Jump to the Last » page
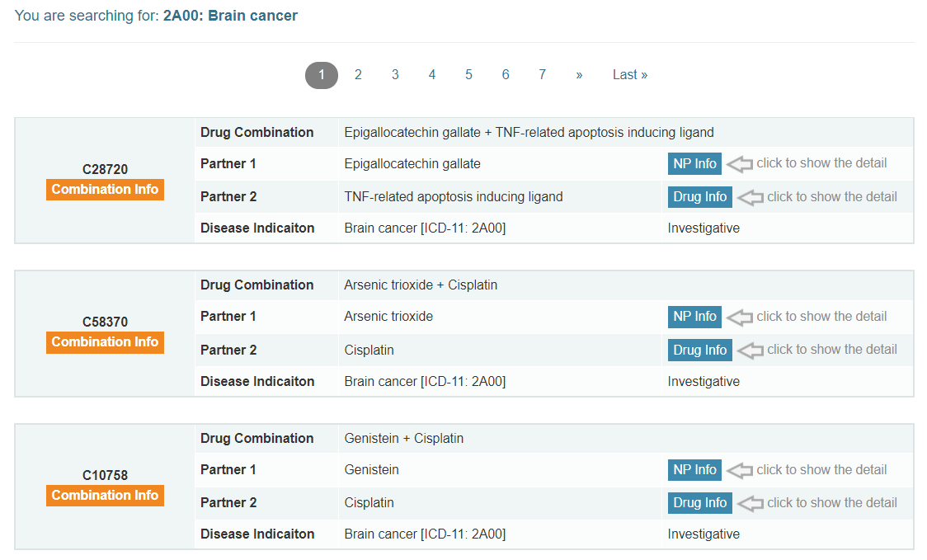Screen dimensions: 927x560 coord(629,75)
